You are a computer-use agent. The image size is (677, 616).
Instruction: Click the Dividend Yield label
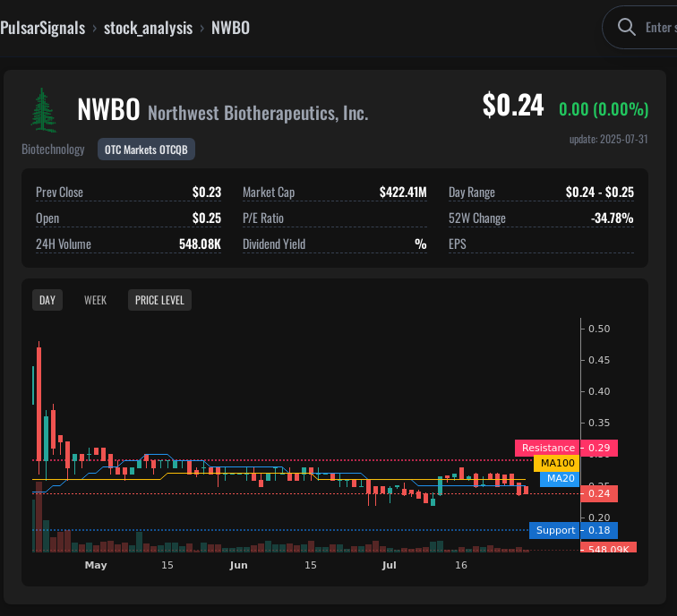(274, 244)
